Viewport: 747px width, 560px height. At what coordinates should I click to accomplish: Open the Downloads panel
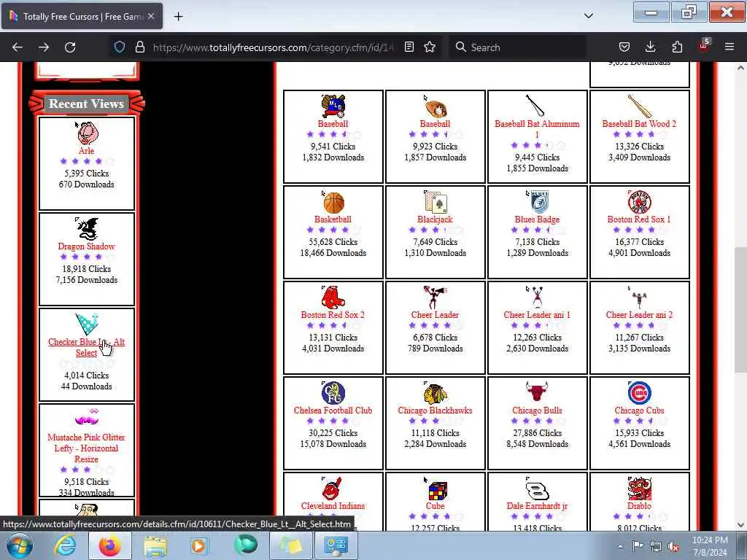650,47
